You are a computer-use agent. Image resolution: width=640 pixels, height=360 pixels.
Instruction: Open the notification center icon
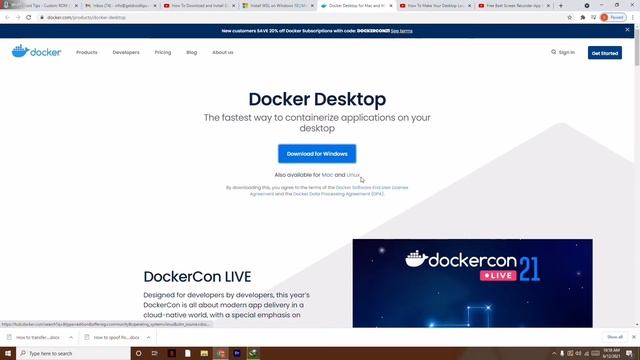coord(629,353)
